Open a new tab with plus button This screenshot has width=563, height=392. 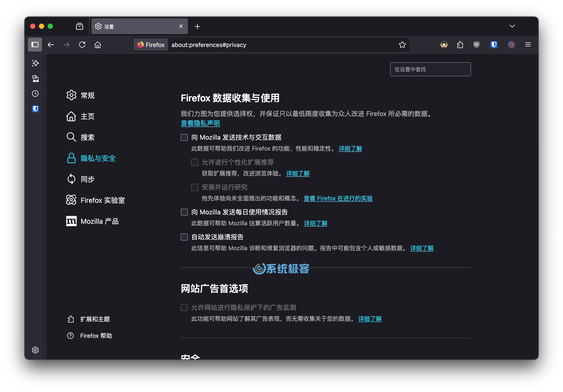197,26
